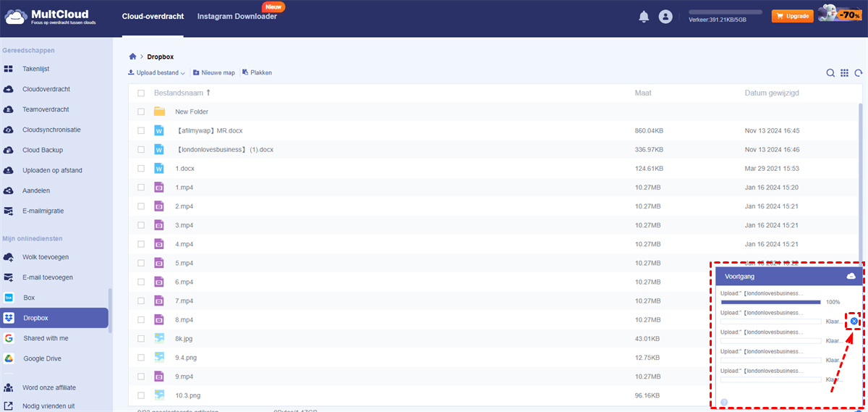
Task: Open the Instagram Downloader tab
Action: pyautogui.click(x=237, y=16)
